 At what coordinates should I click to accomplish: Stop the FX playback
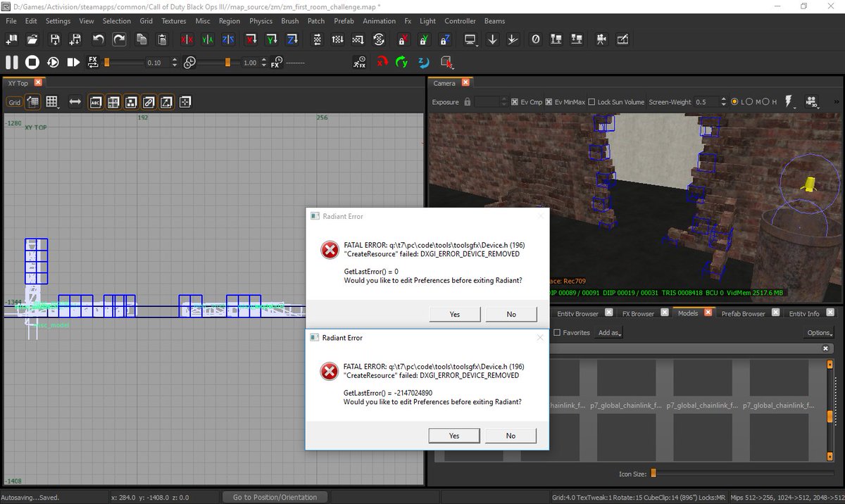point(32,62)
